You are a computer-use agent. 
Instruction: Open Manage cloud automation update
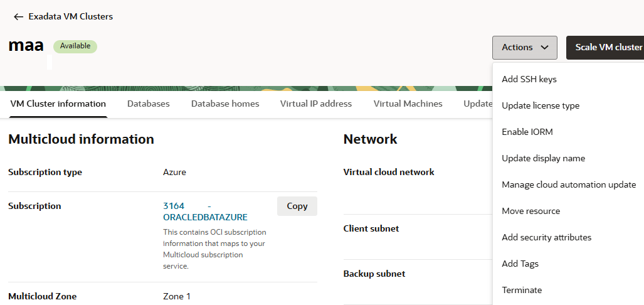(569, 185)
